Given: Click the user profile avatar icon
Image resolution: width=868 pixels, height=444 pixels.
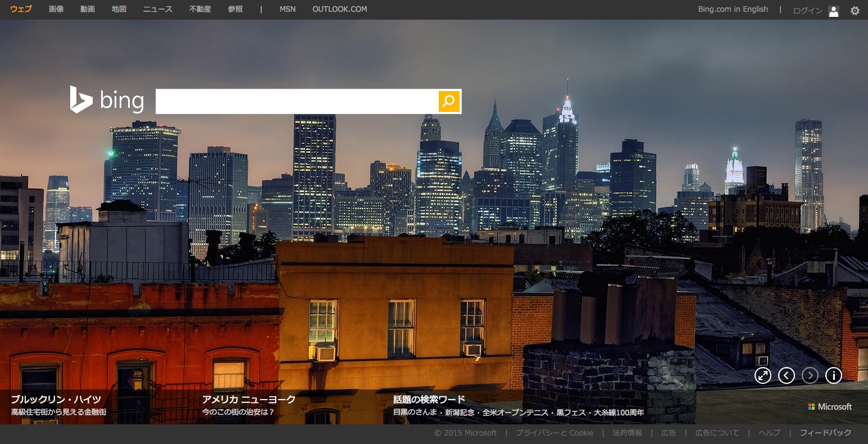Looking at the screenshot, I should (x=834, y=11).
